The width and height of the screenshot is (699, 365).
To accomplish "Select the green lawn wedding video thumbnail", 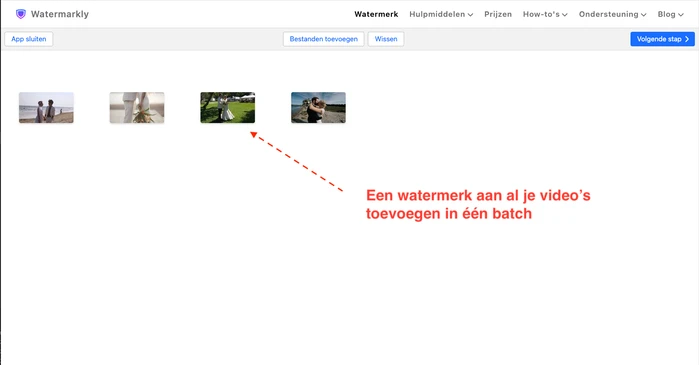I will (228, 107).
